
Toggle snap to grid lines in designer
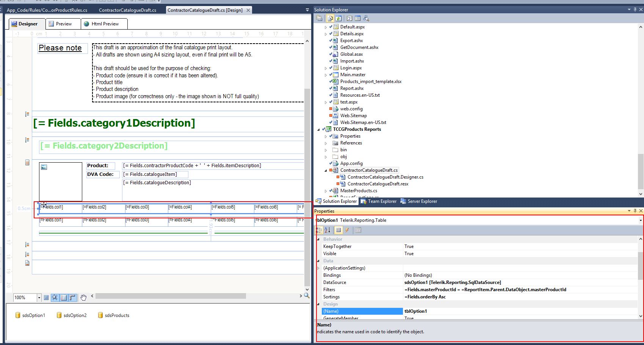[x=55, y=298]
